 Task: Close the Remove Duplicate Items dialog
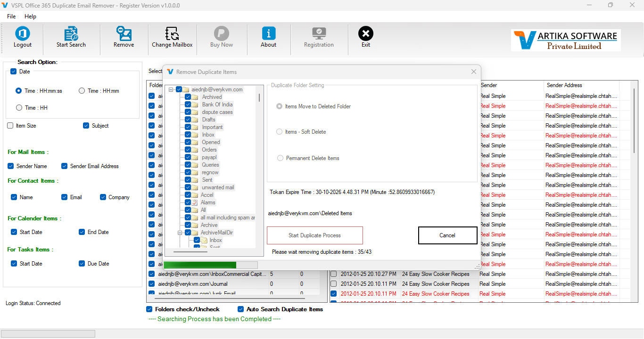pos(474,72)
